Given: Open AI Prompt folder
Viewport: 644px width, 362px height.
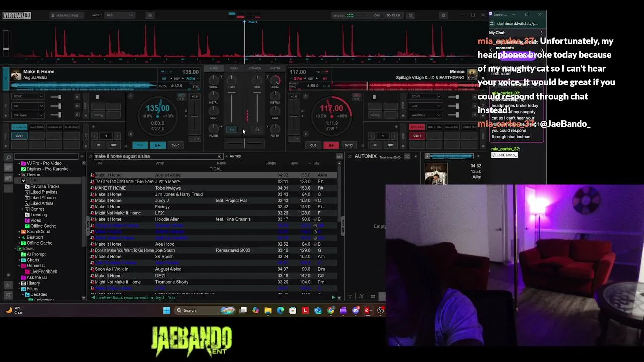Looking at the screenshot, I should [36, 254].
